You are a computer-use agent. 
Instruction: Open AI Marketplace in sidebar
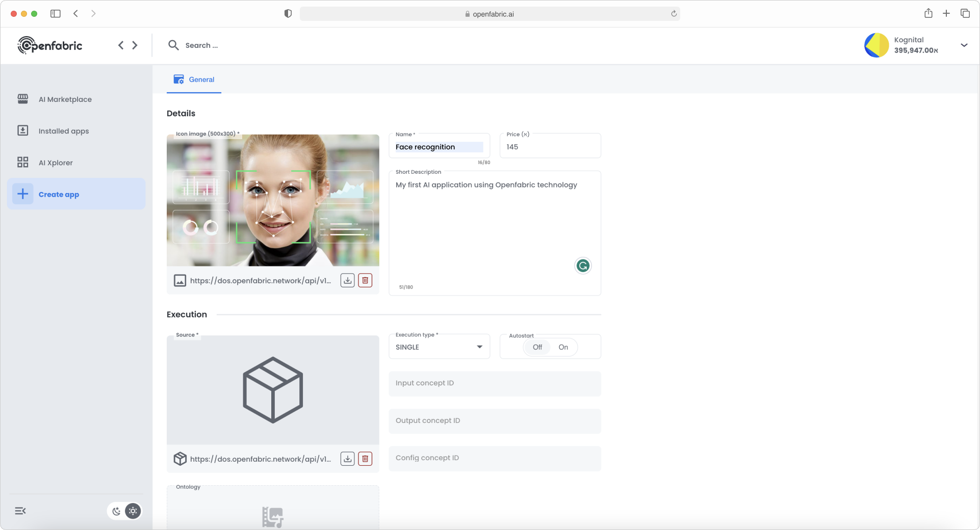coord(76,99)
